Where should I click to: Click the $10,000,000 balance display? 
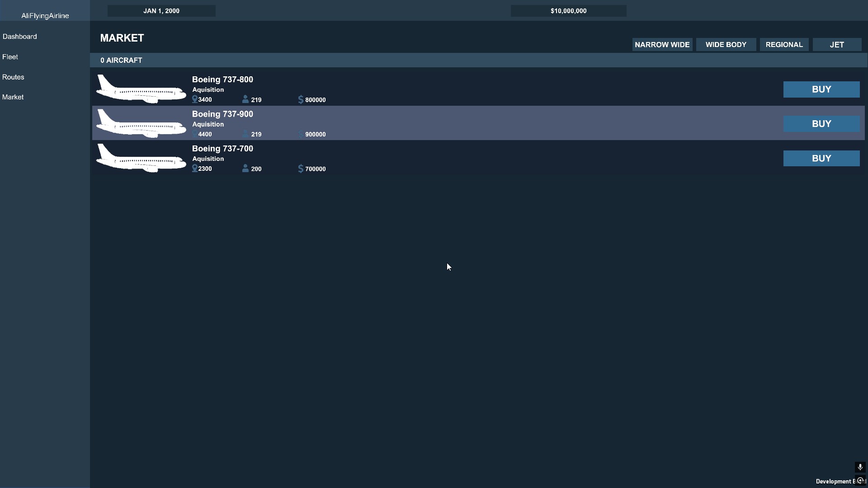tap(569, 11)
